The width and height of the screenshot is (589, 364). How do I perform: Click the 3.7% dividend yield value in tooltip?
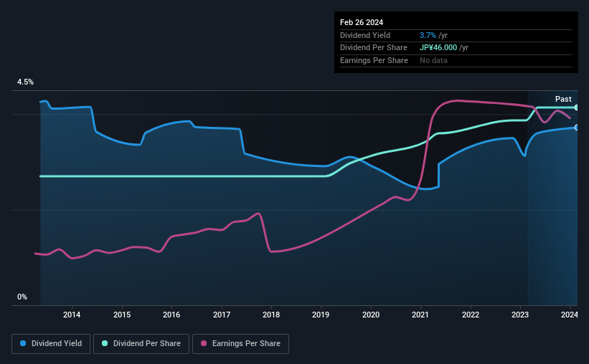coord(428,35)
